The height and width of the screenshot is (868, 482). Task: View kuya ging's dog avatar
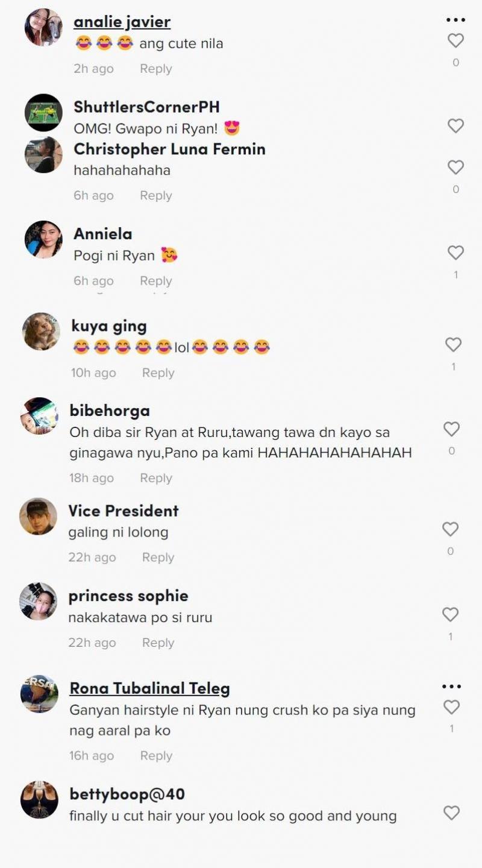pos(40,331)
